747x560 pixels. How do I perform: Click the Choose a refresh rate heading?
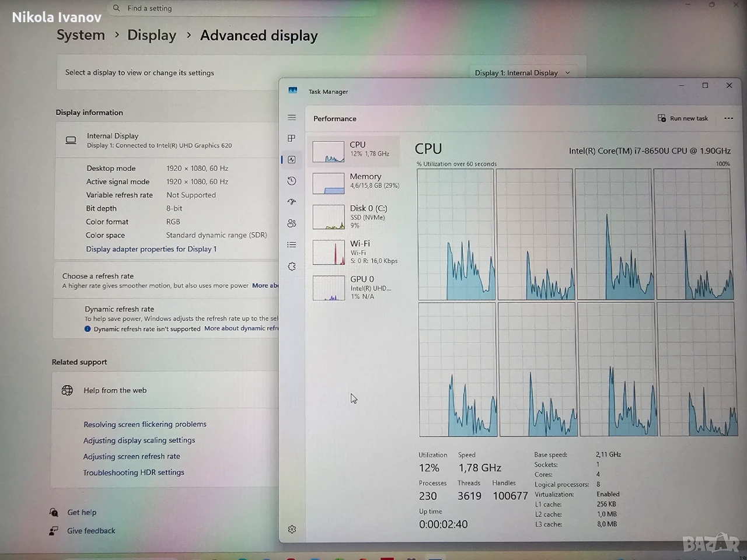click(x=98, y=276)
